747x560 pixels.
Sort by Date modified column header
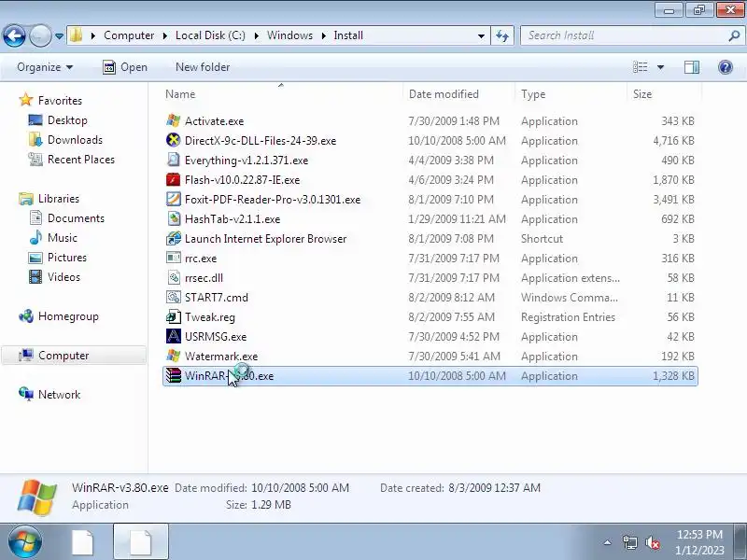pyautogui.click(x=458, y=94)
